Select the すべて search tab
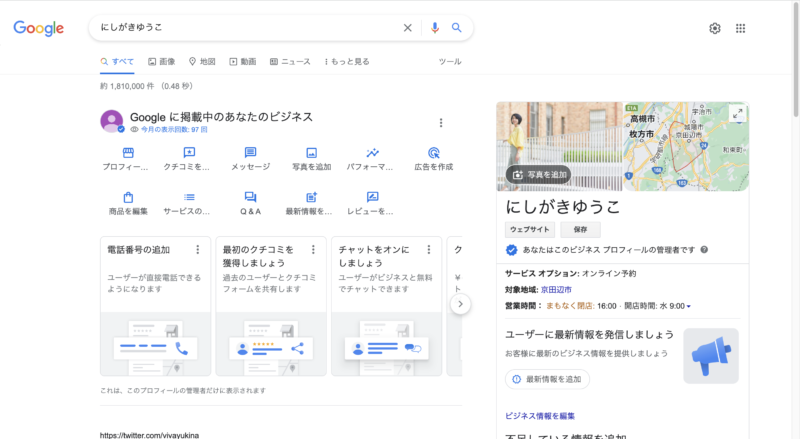This screenshot has height=439, width=800. [117, 62]
